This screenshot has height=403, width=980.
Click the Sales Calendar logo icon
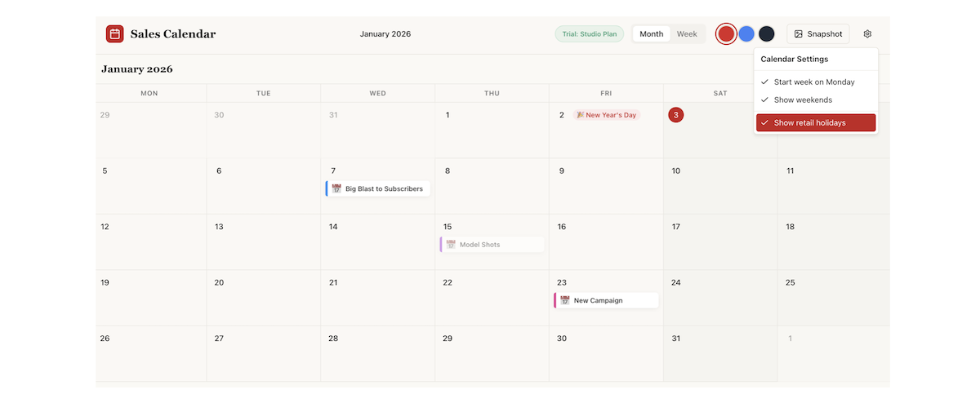point(115,34)
